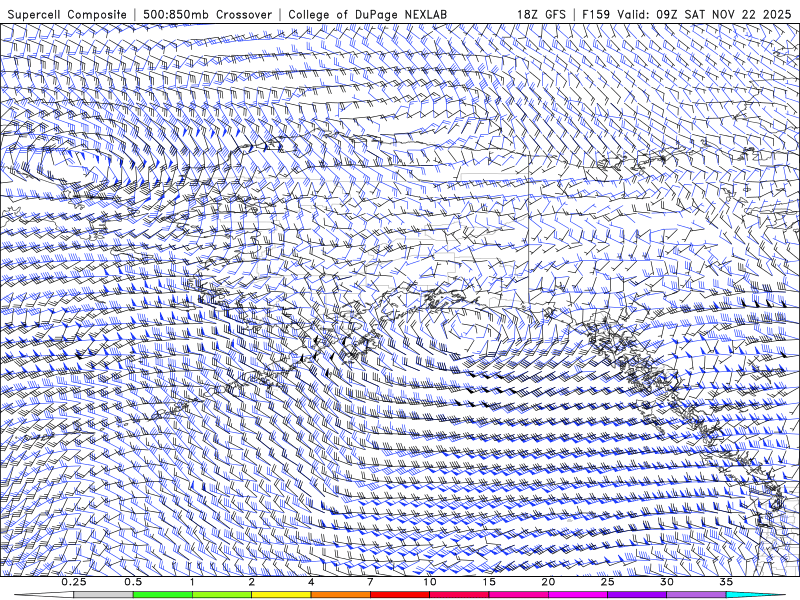Pick the bright green color bar segment
The image size is (800, 600).
click(x=163, y=595)
